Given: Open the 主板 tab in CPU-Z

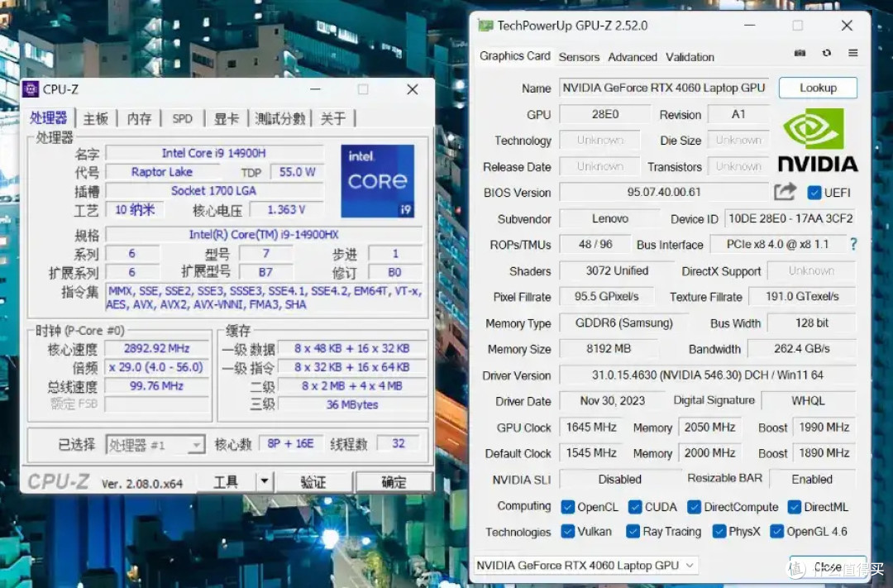Looking at the screenshot, I should [x=96, y=118].
